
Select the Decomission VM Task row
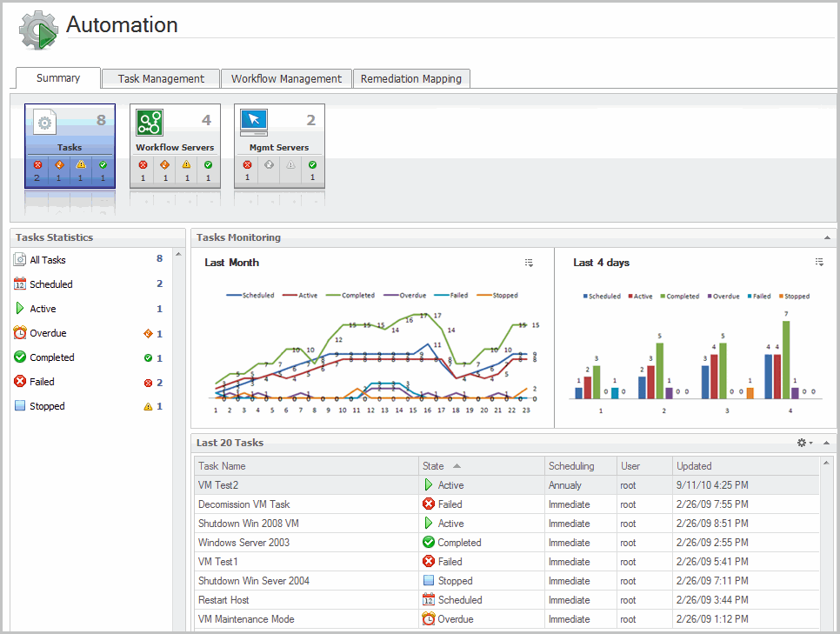(x=243, y=504)
